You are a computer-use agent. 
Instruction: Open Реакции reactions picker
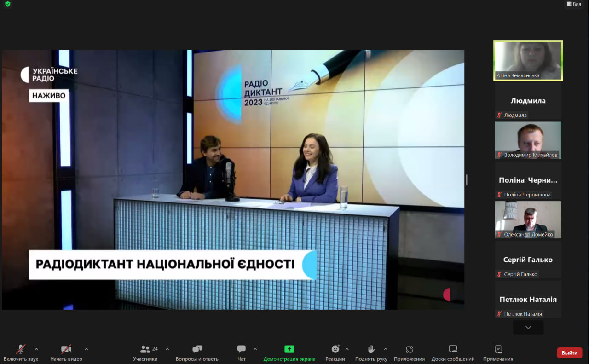click(x=335, y=352)
